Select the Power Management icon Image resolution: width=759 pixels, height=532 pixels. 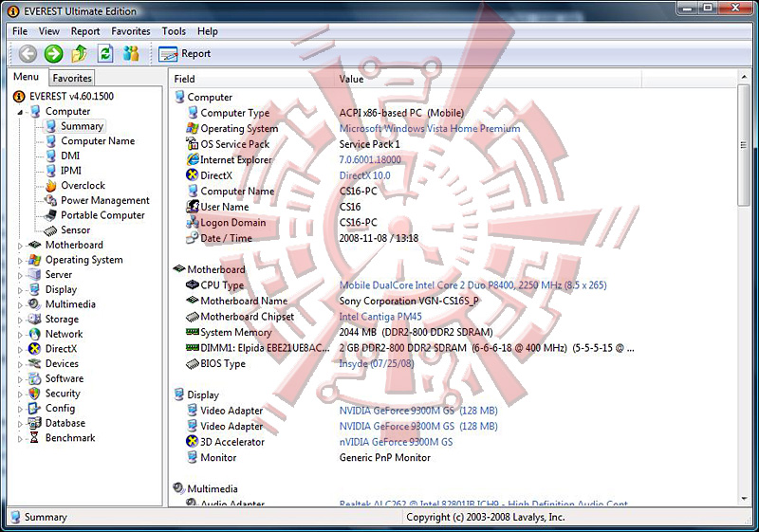point(50,200)
